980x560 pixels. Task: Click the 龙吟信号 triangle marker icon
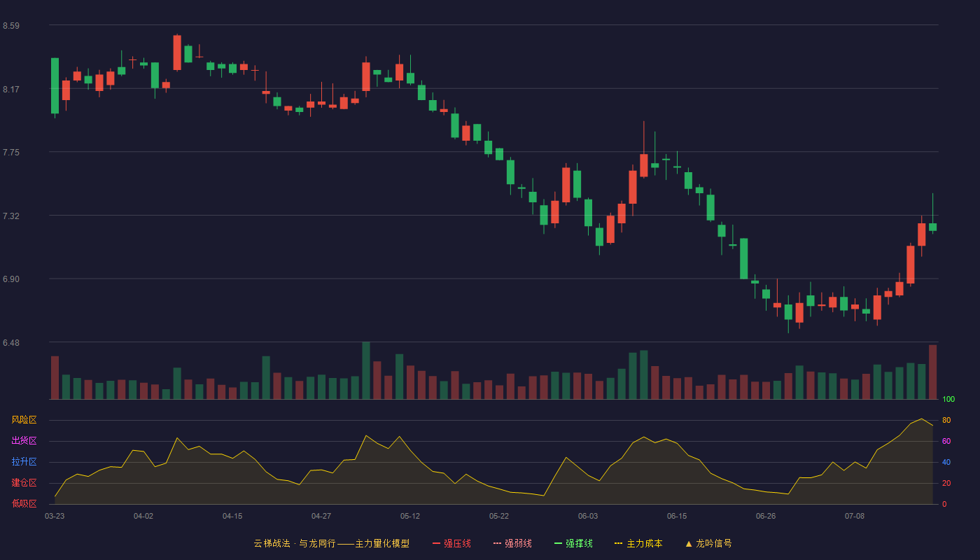pos(689,543)
